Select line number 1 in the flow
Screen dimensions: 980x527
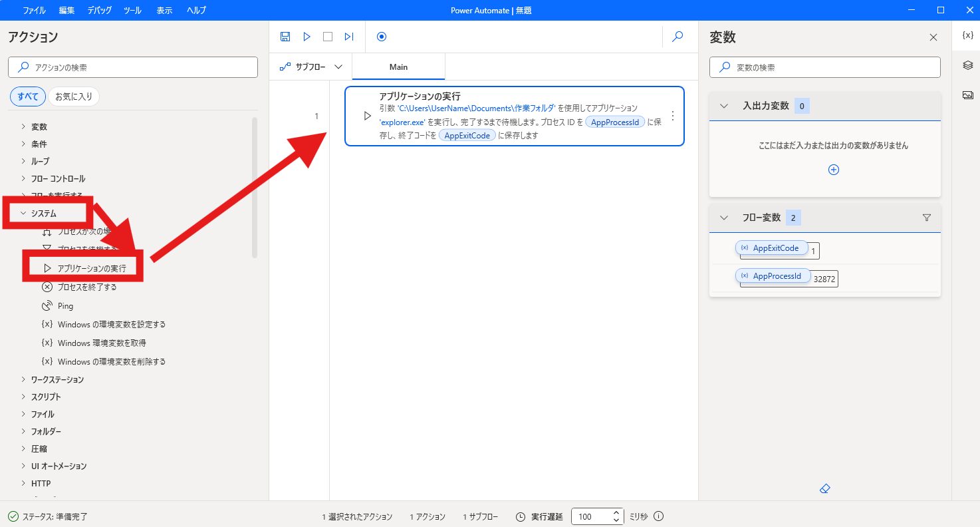pos(316,116)
